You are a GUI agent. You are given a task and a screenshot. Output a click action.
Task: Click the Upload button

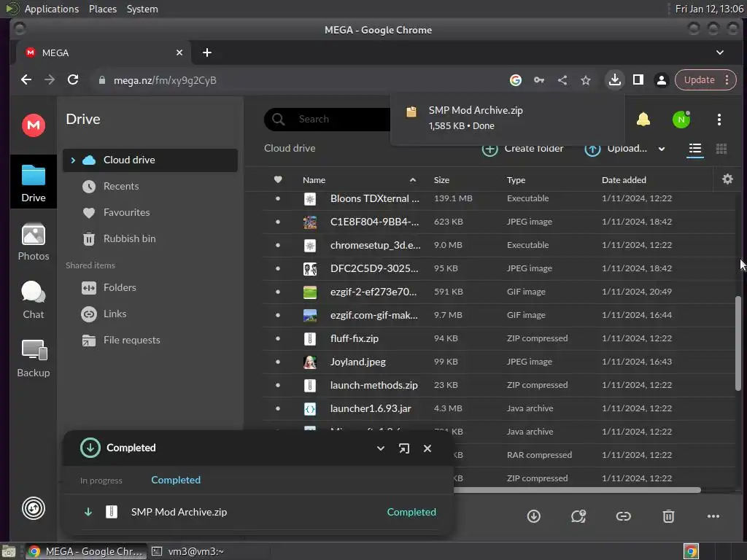[616, 149]
